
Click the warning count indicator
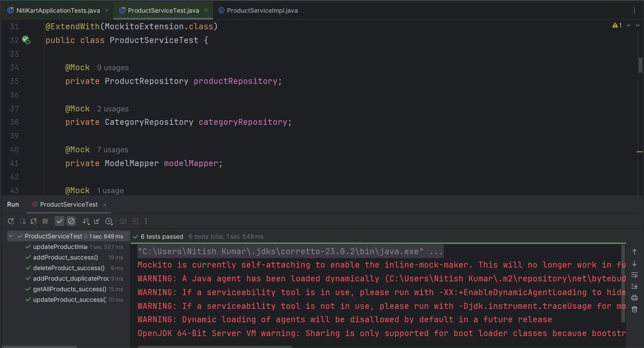click(616, 25)
